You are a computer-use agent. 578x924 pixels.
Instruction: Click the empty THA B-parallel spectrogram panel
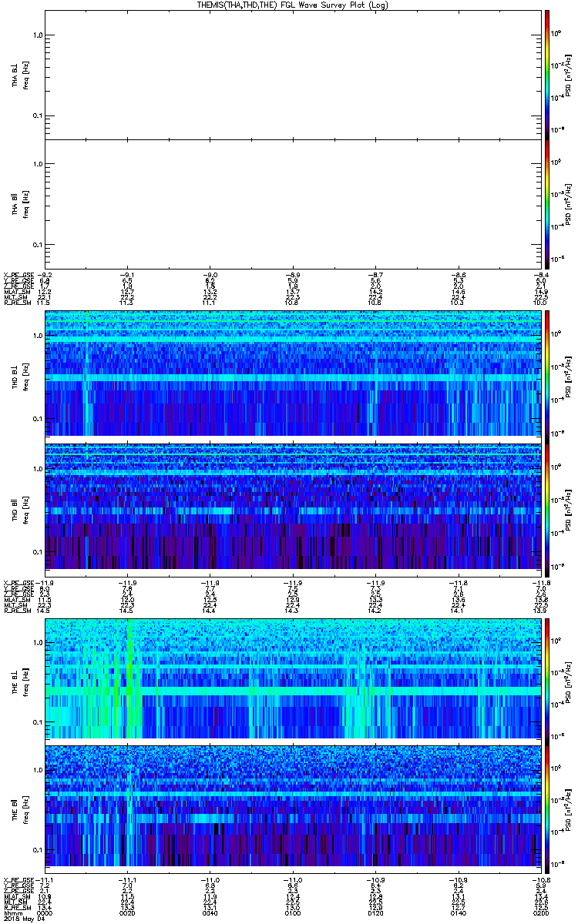pos(292,203)
